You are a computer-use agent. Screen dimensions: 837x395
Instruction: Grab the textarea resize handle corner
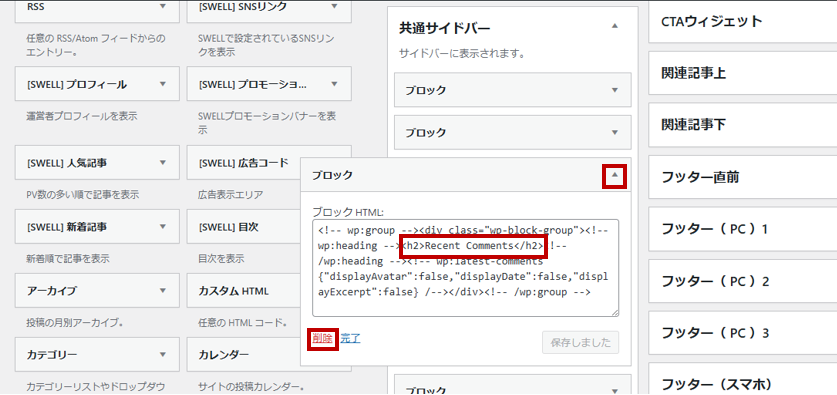click(615, 313)
